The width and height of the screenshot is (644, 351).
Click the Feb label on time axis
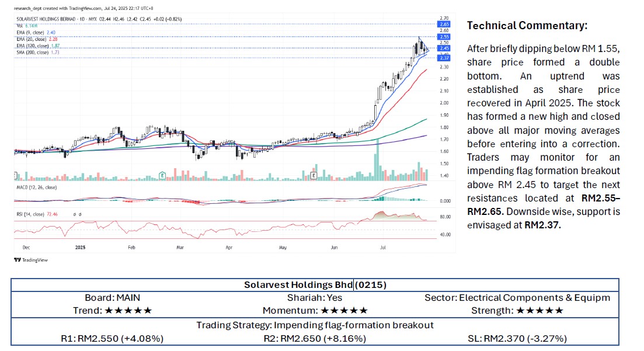131,248
